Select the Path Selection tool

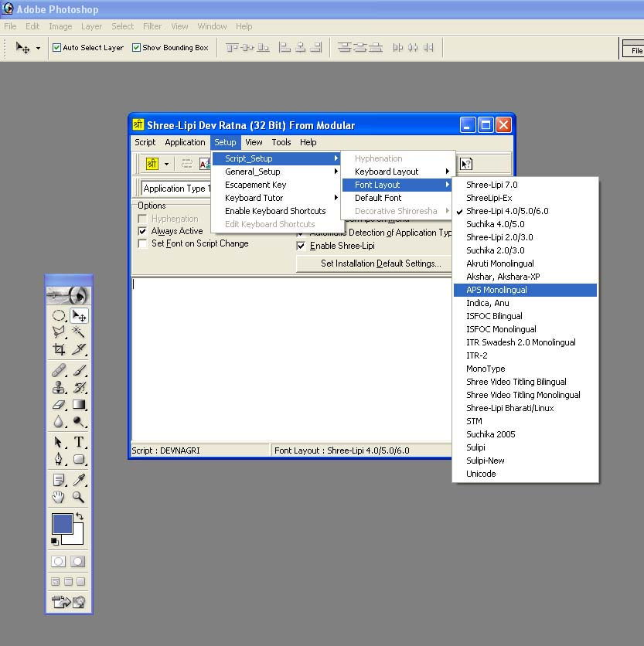pyautogui.click(x=59, y=442)
